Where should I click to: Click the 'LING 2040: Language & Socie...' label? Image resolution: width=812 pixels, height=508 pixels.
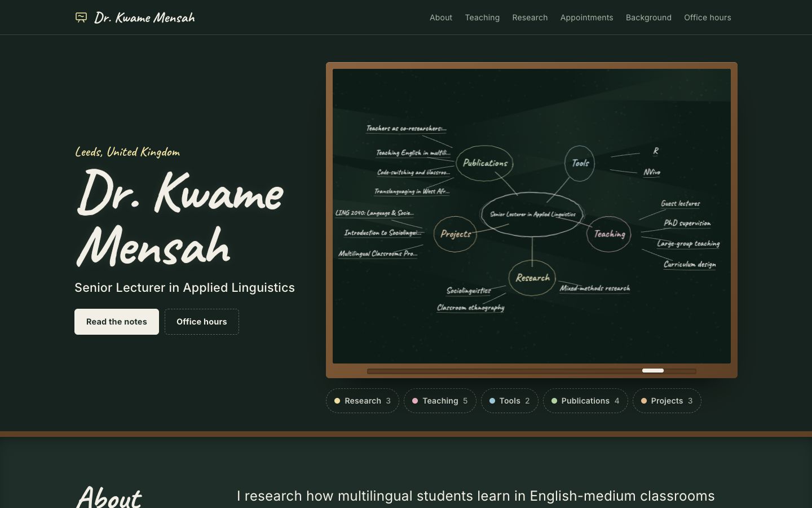[374, 213]
